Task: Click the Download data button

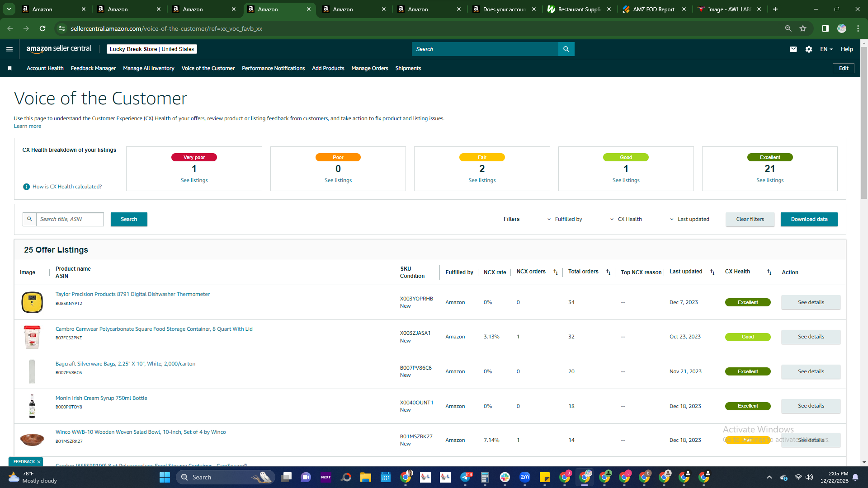Action: tap(809, 219)
